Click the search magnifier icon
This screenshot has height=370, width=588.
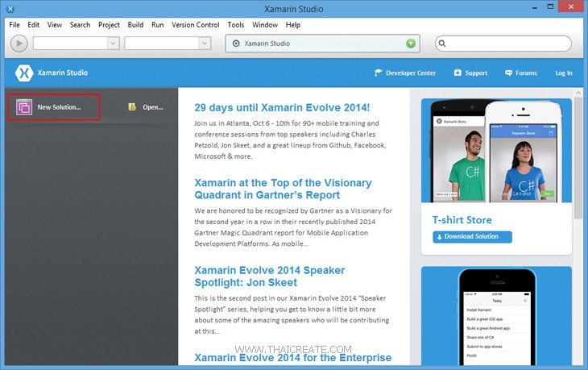[x=442, y=44]
